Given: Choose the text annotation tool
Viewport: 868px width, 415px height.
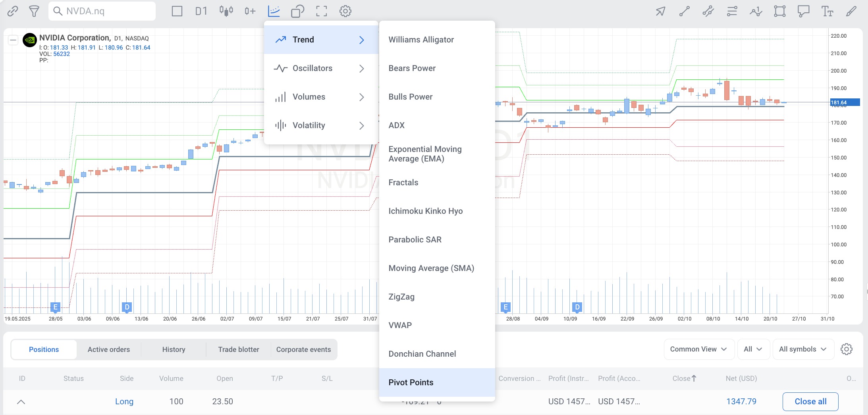Looking at the screenshot, I should (827, 11).
